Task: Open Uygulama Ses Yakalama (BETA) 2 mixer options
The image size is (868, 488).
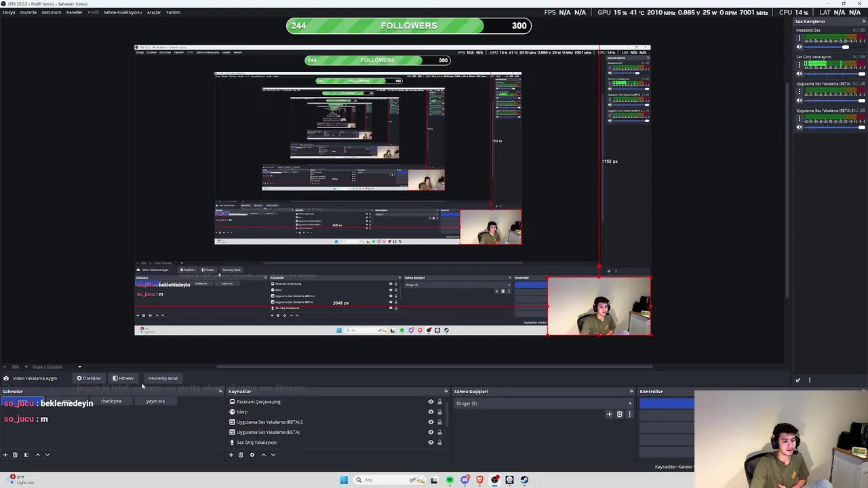Action: pos(800,118)
